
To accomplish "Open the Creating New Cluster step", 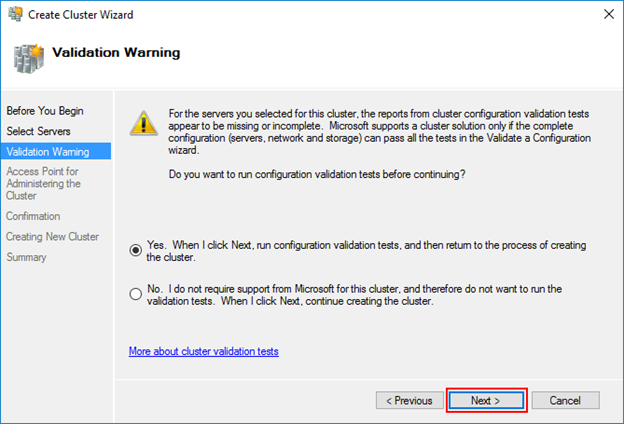I will pyautogui.click(x=52, y=236).
